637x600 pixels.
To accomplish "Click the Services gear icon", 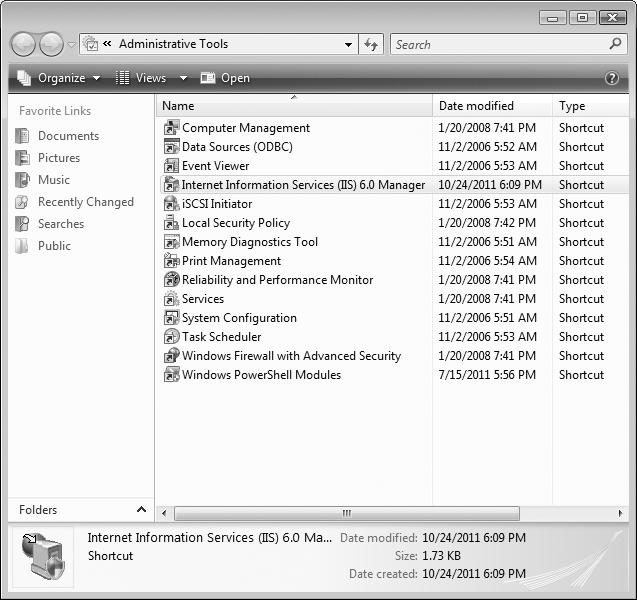I will [171, 299].
